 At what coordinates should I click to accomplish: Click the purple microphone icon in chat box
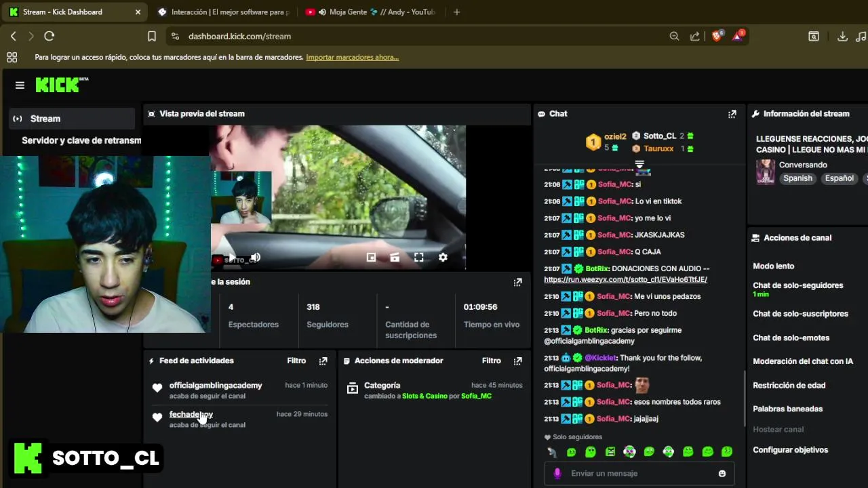pyautogui.click(x=557, y=474)
